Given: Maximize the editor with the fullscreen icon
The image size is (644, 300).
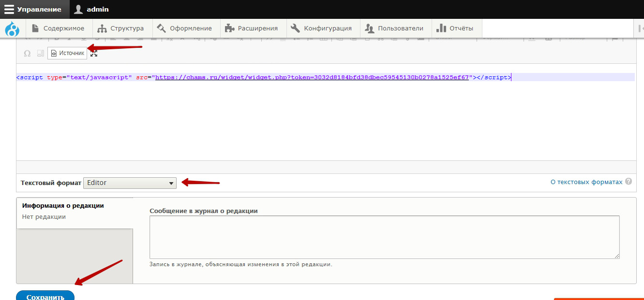Looking at the screenshot, I should click(x=94, y=53).
